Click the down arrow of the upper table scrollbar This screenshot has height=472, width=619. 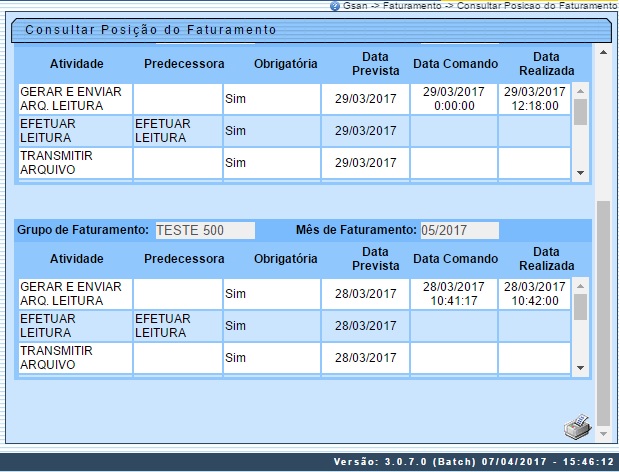click(x=580, y=173)
